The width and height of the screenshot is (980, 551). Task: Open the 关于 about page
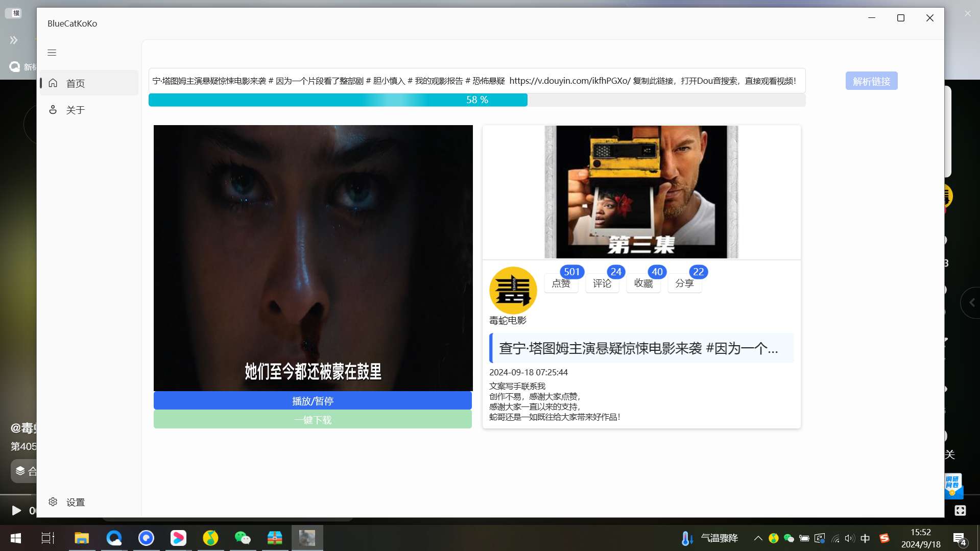tap(89, 110)
